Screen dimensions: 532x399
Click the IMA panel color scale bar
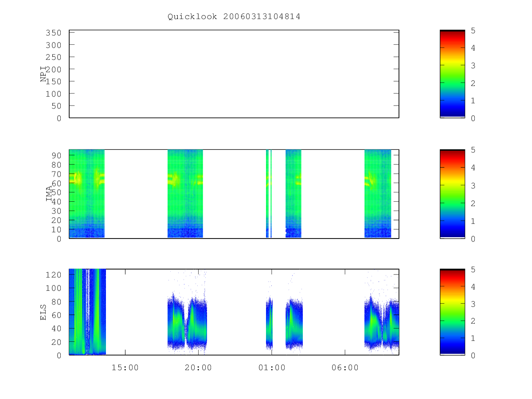452,194
